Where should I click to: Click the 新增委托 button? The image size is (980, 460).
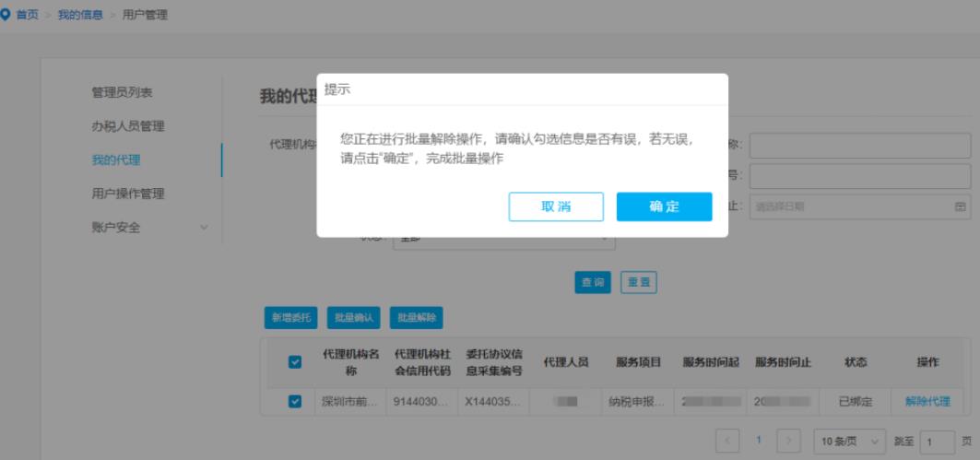coord(290,317)
